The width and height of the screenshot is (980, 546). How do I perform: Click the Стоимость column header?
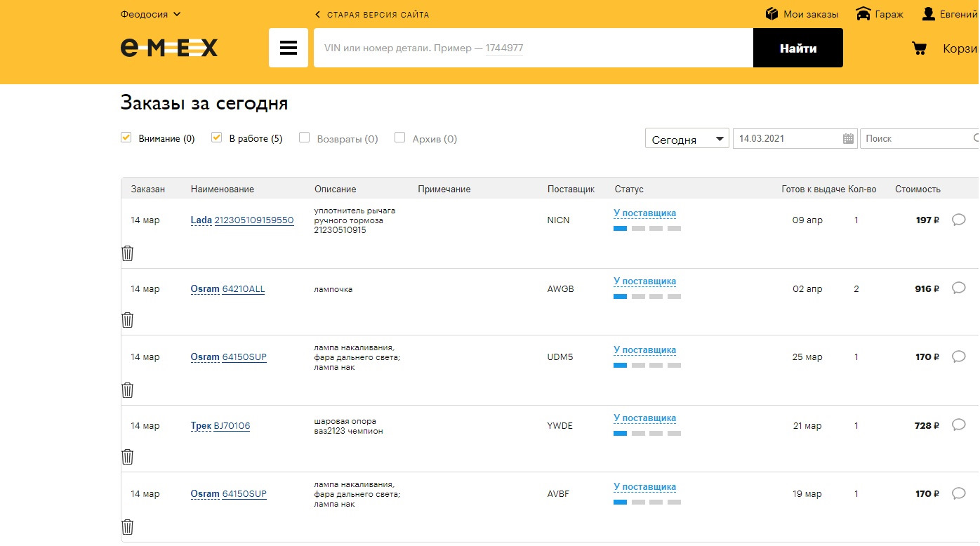pos(918,189)
